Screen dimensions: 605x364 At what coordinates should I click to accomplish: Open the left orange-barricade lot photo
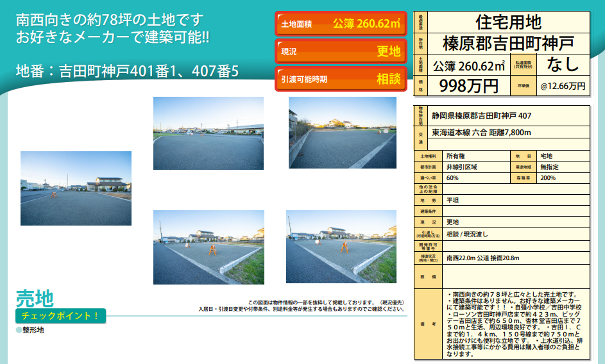[x=209, y=247]
